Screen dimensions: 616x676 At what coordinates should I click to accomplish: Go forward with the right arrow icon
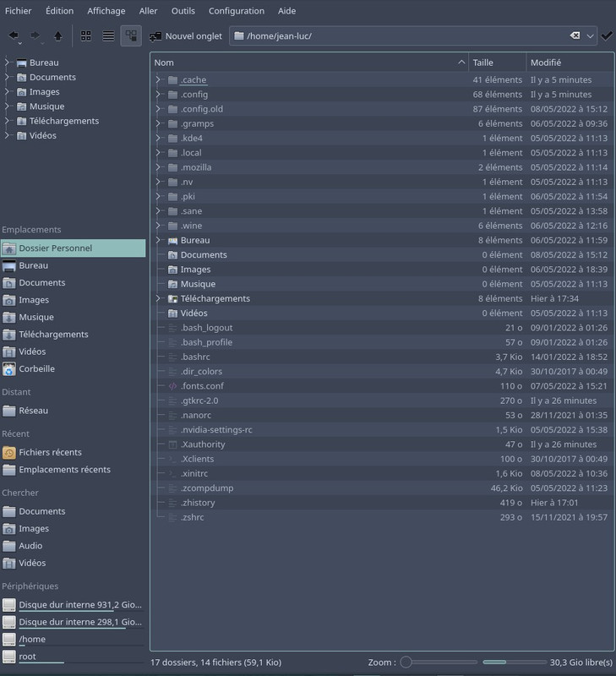(x=35, y=35)
